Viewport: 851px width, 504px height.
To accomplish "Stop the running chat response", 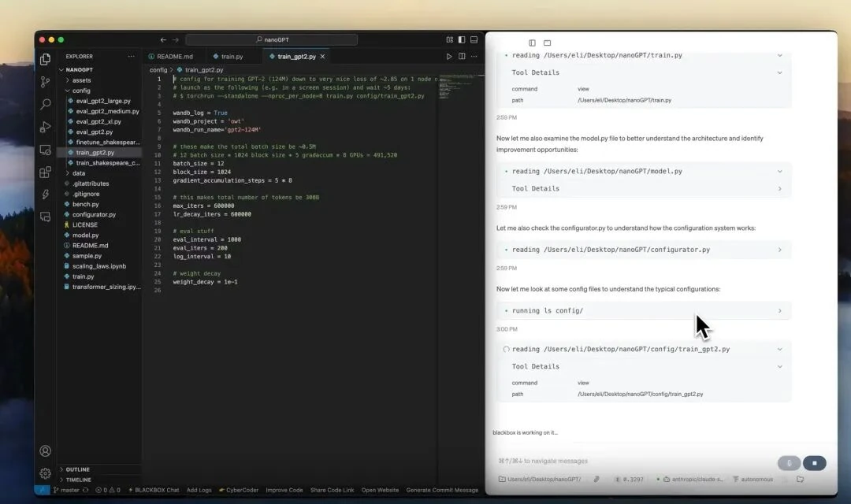I will pos(814,463).
